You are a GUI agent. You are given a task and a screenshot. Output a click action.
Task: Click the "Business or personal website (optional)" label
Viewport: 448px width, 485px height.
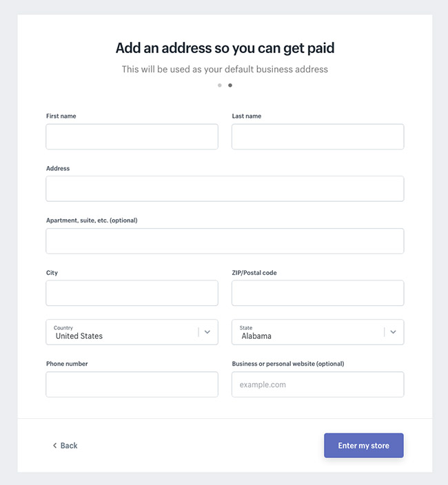pos(288,364)
